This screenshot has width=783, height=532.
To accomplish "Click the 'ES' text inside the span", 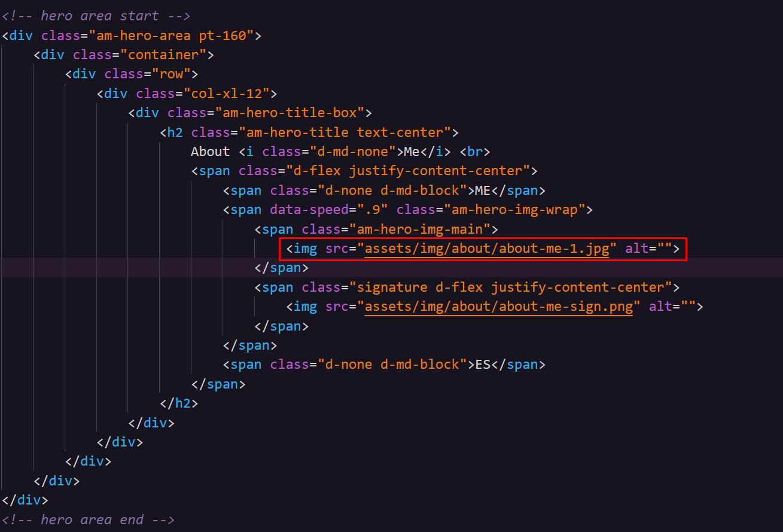I will 483,365.
